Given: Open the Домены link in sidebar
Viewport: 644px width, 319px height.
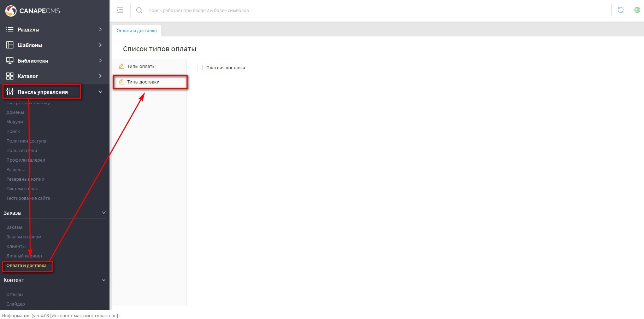Looking at the screenshot, I should tap(15, 112).
